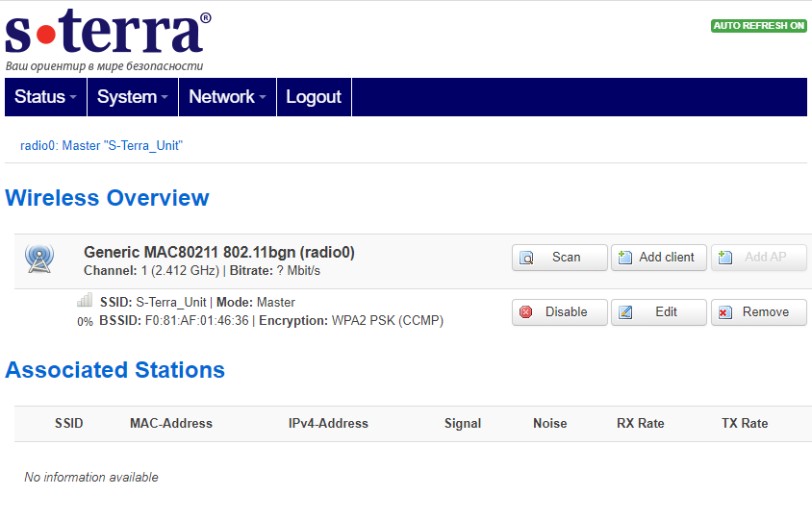Click the IPv4-Address column header
The height and width of the screenshot is (520, 812).
coord(328,423)
